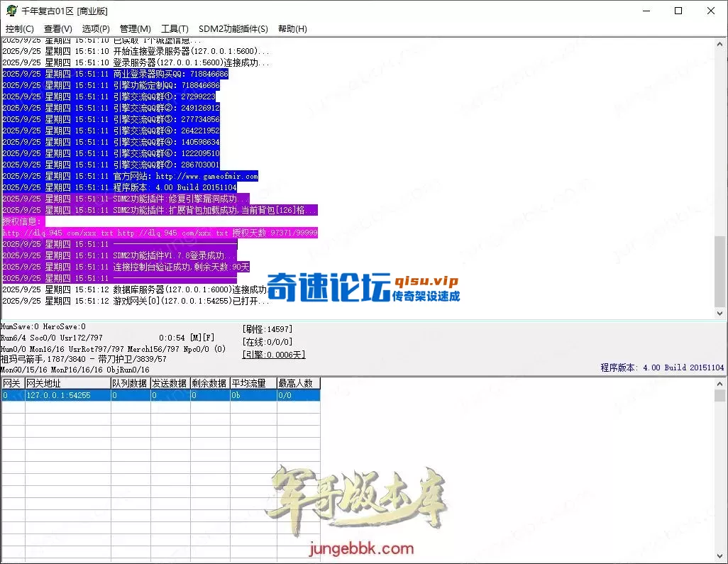Click the 平均流量 column header
This screenshot has height=564, width=728.
(x=253, y=383)
